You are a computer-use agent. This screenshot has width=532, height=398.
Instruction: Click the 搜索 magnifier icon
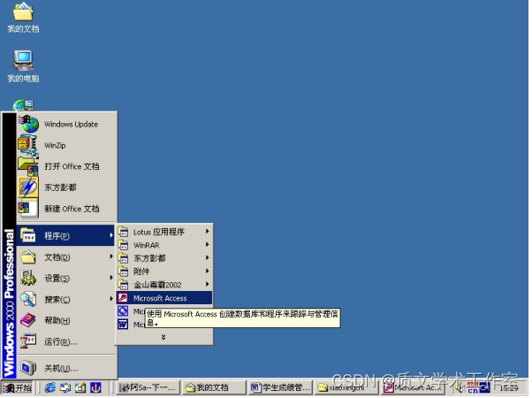tap(27, 299)
